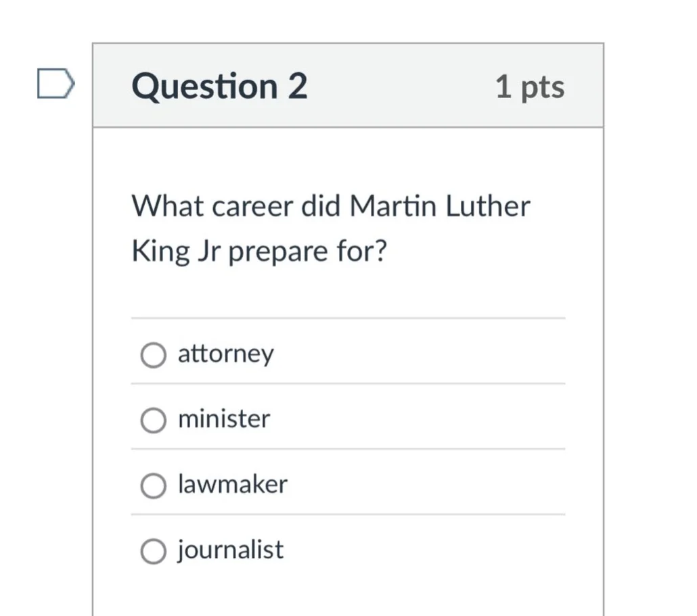The image size is (697, 616).
Task: Select the minister radio button
Action: (x=152, y=420)
